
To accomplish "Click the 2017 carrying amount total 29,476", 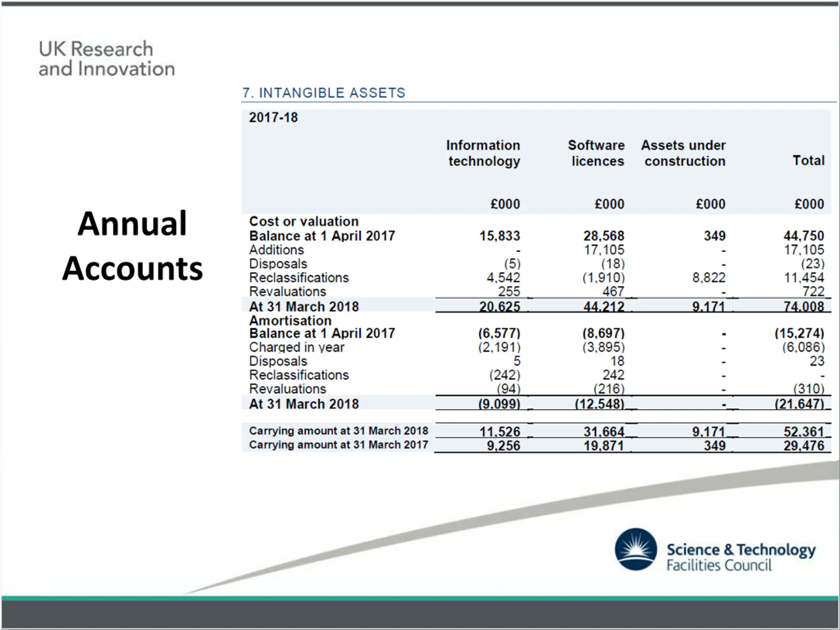I will (804, 446).
